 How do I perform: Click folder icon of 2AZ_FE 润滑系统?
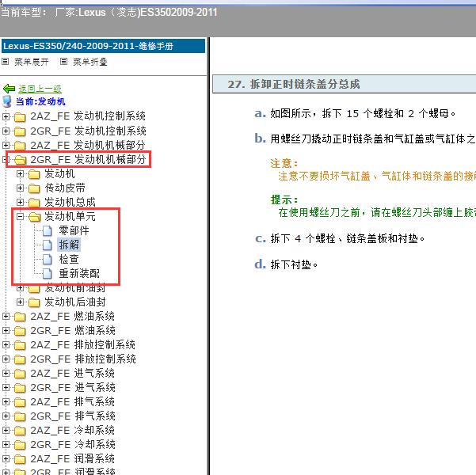pyautogui.click(x=20, y=459)
